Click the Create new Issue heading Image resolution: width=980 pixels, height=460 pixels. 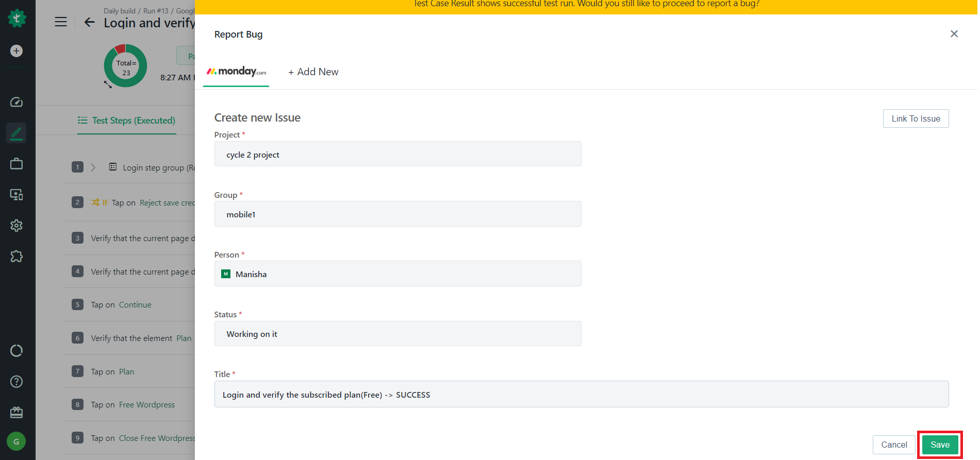pyautogui.click(x=257, y=117)
